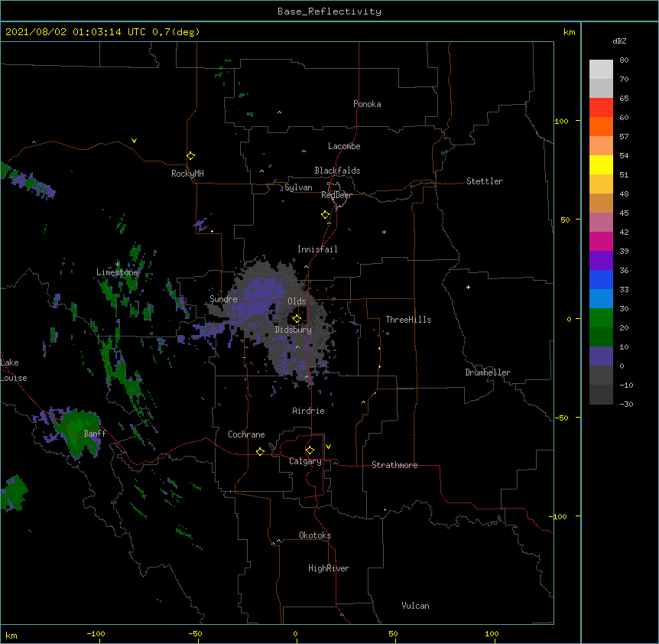Click the red 65 dBZ color swatch
Image resolution: width=659 pixels, height=644 pixels.
point(601,108)
